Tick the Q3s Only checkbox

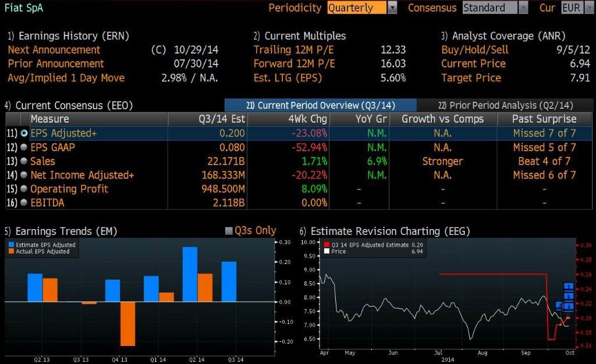229,231
